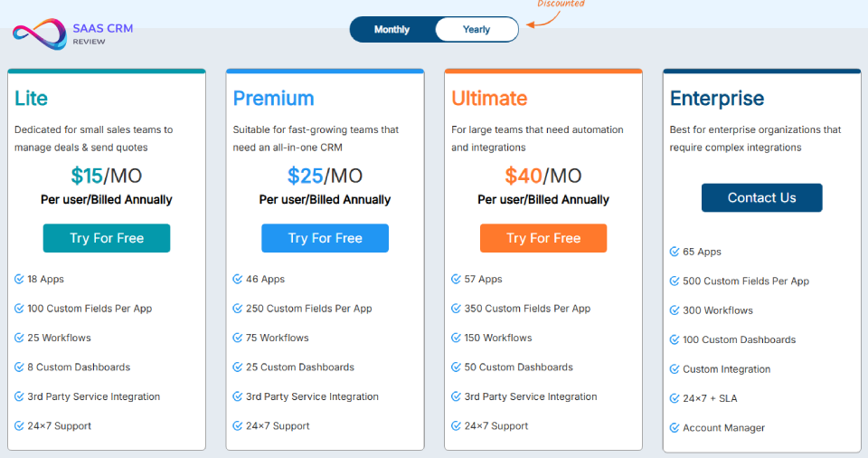Choose Try For Free for Ultimate plan
This screenshot has height=458, width=868.
tap(543, 238)
